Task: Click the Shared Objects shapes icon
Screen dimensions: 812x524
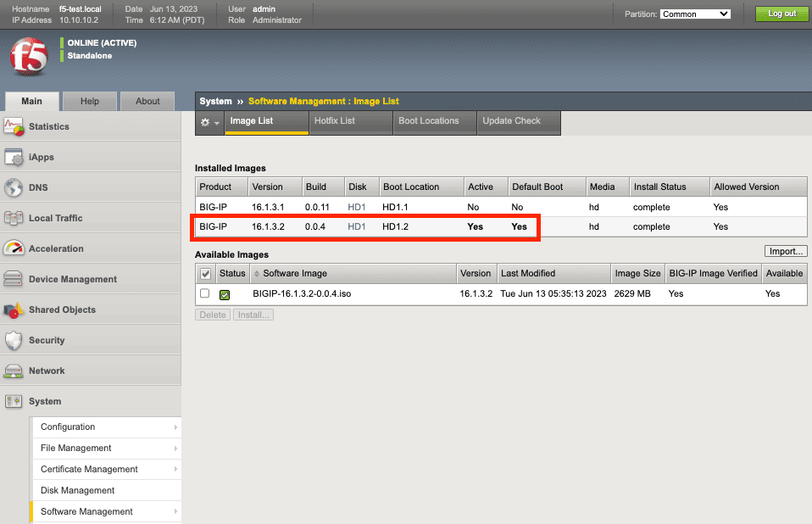Action: pos(14,309)
